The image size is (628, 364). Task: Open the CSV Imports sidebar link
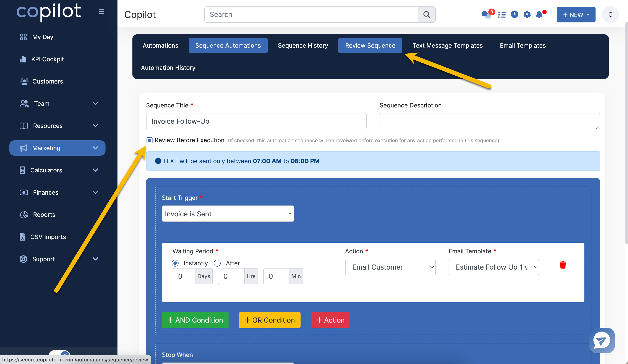(x=48, y=237)
